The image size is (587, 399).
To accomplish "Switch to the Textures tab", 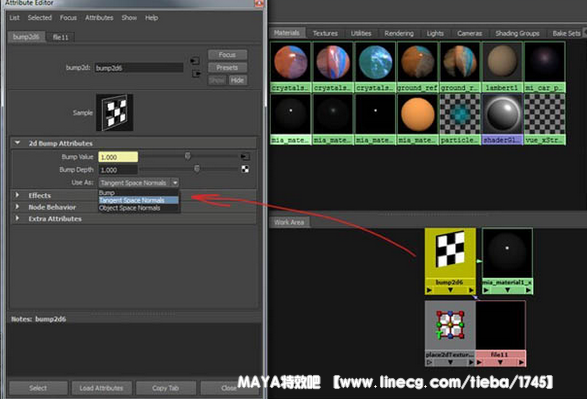I will click(325, 33).
